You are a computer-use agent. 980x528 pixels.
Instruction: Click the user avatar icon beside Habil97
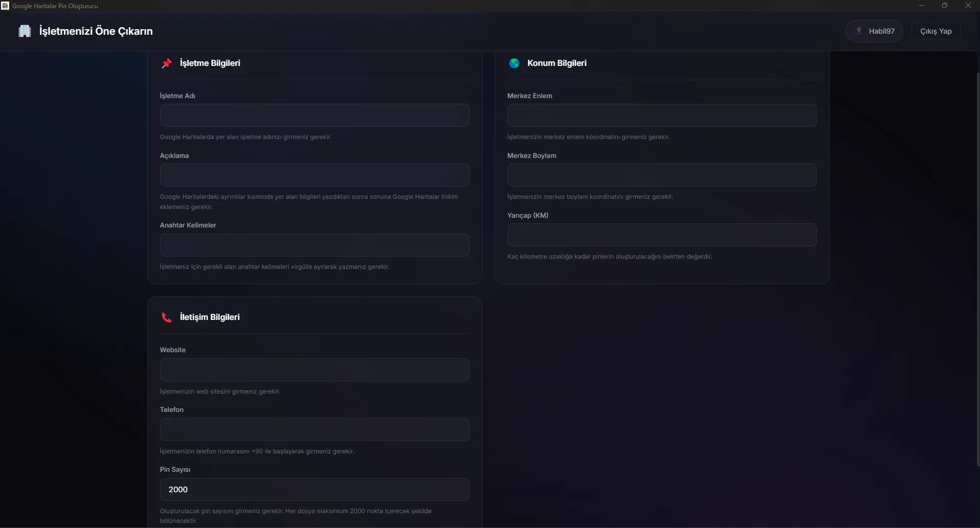coord(859,31)
